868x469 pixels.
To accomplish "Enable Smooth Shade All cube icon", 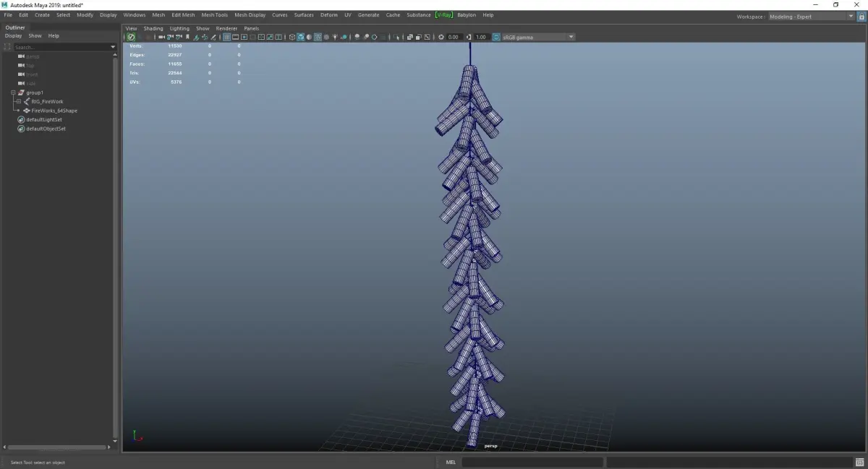I will (x=301, y=37).
